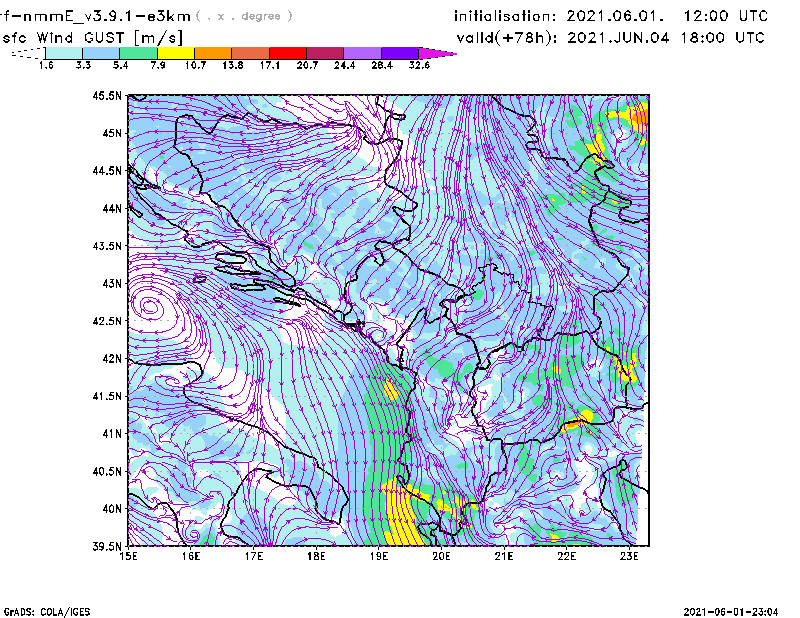Click the 'sfc Wind GUST [m/s]' title

point(92,38)
